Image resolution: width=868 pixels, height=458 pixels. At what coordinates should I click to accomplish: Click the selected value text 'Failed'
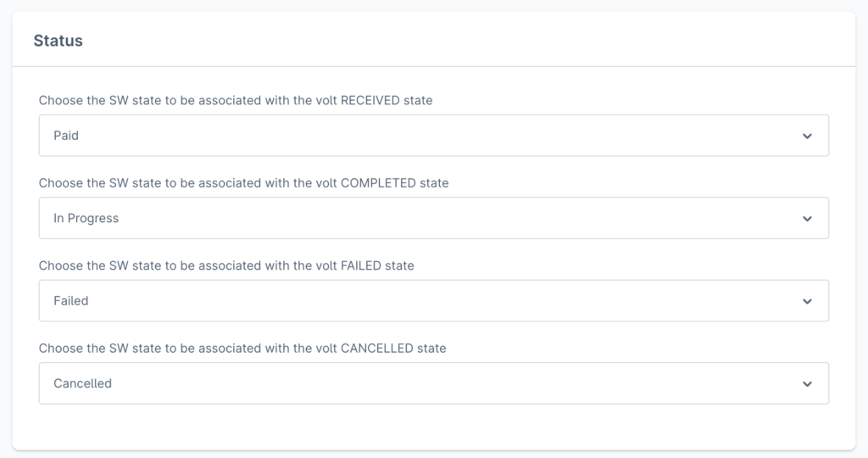[x=71, y=301]
